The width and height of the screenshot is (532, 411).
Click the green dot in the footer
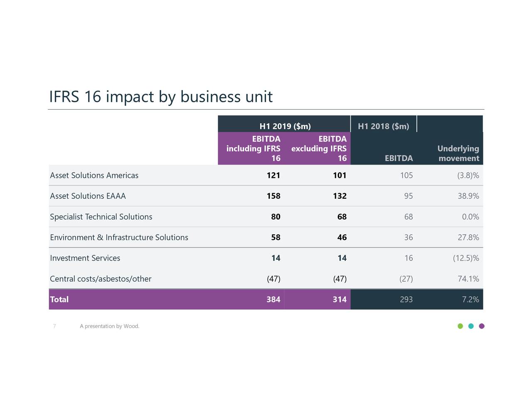point(460,326)
